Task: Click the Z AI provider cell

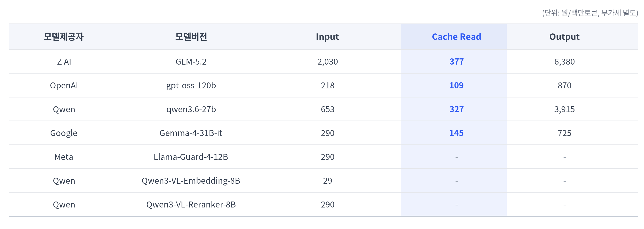Action: click(64, 62)
